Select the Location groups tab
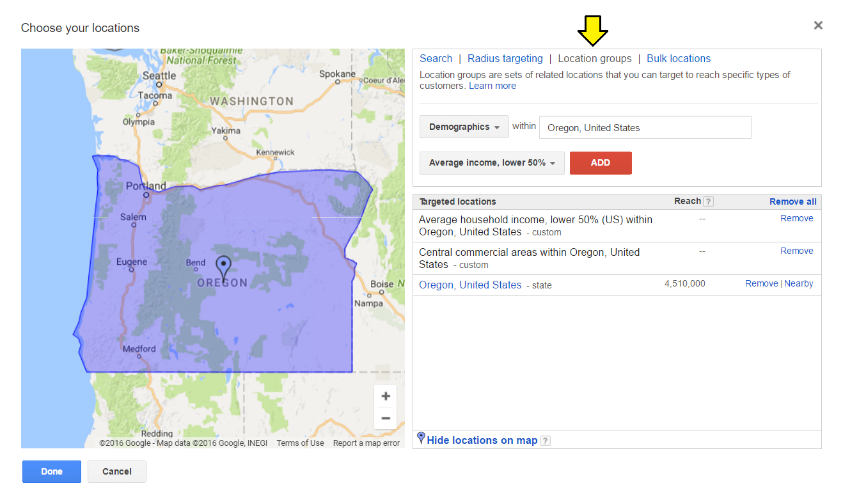 coord(595,58)
